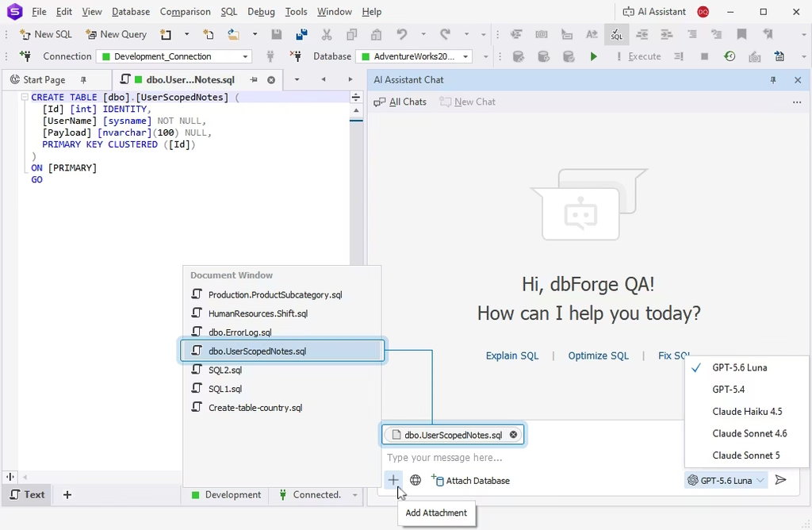The image size is (812, 530).
Task: Click the Change connection plug icon
Action: [270, 56]
